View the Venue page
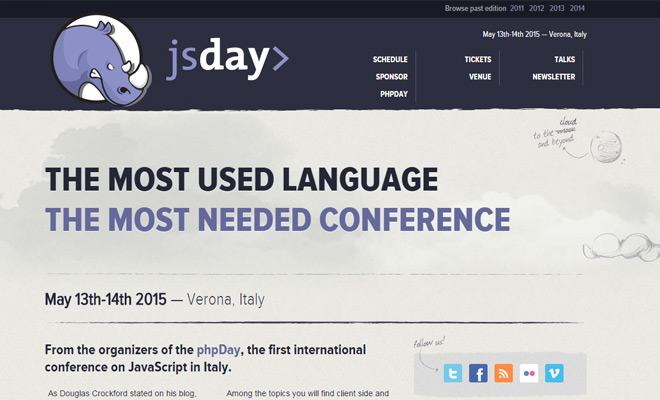Viewport: 660px width, 400px height. (x=480, y=77)
